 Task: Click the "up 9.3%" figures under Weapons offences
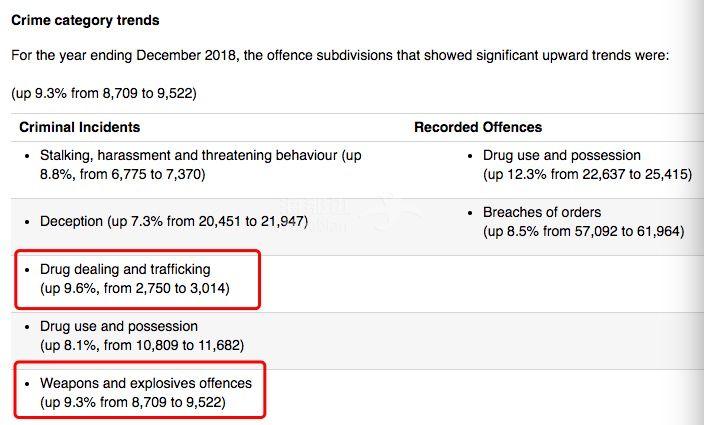(133, 402)
